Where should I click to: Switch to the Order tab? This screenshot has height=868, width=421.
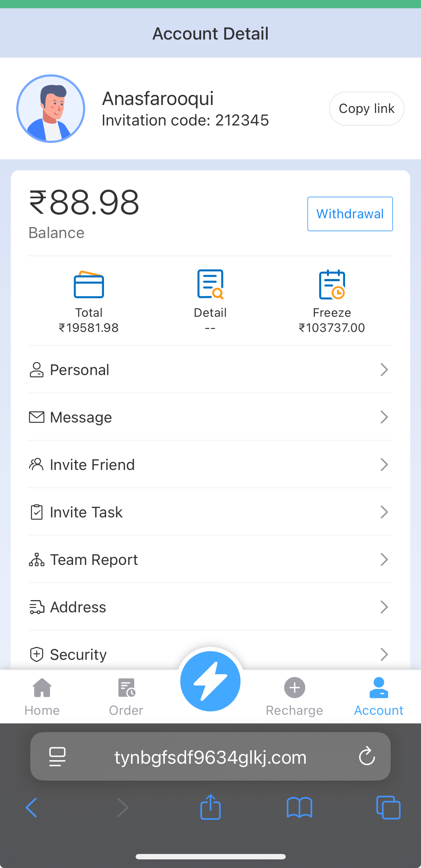(x=126, y=696)
